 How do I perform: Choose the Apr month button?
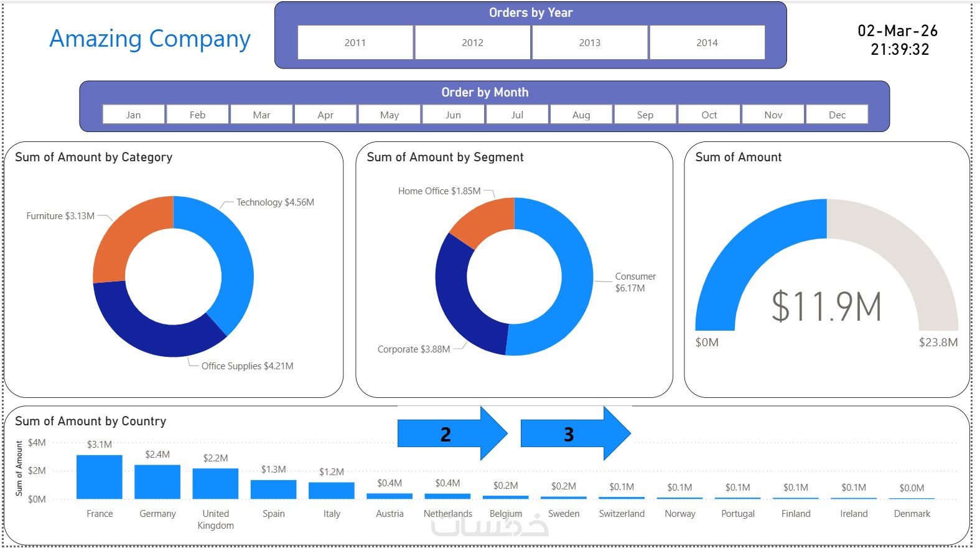(325, 115)
